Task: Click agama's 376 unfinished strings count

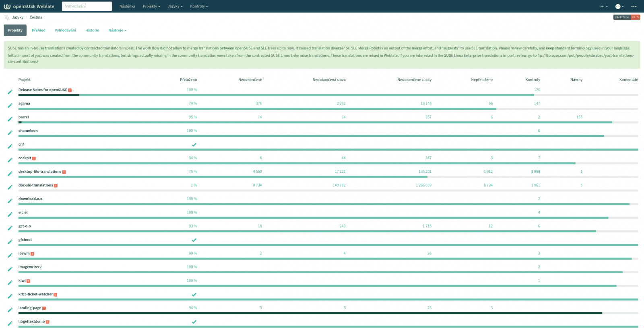Action: click(x=259, y=104)
